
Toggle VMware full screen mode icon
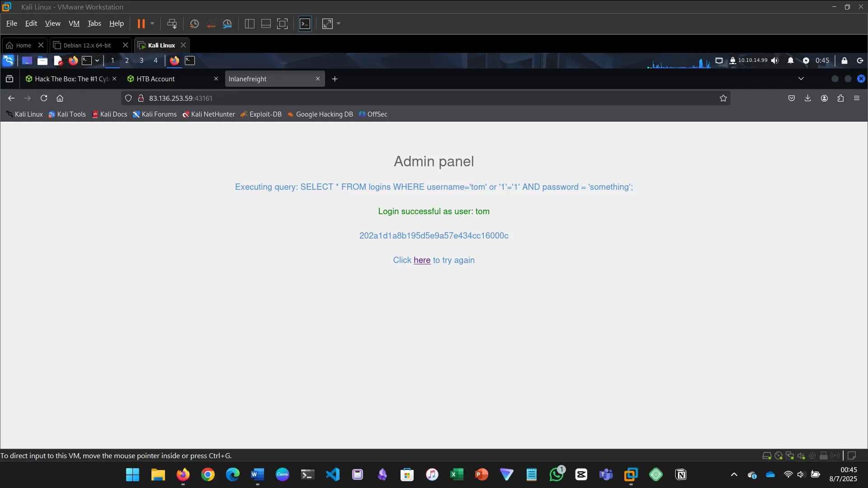pos(282,23)
